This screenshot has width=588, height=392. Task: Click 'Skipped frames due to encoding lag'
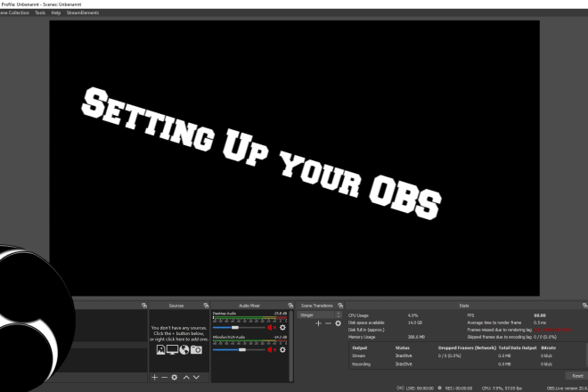(x=500, y=337)
